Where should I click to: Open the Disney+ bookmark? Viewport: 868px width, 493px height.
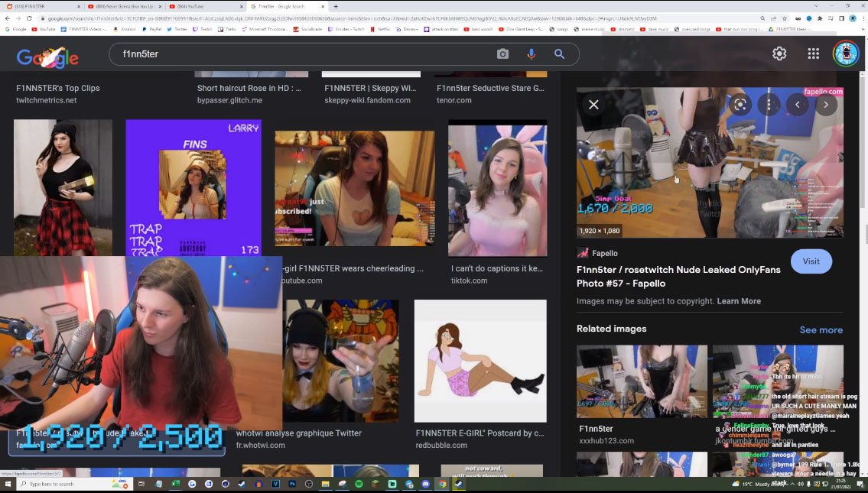407,29
